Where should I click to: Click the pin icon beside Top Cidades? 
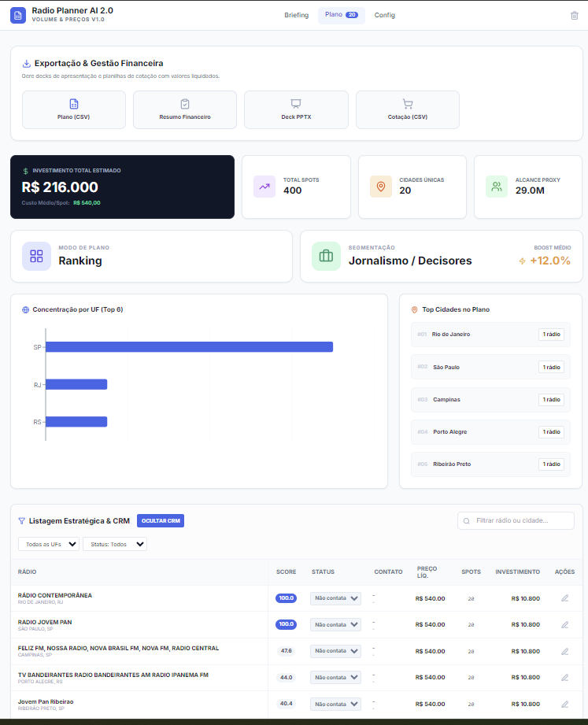414,310
